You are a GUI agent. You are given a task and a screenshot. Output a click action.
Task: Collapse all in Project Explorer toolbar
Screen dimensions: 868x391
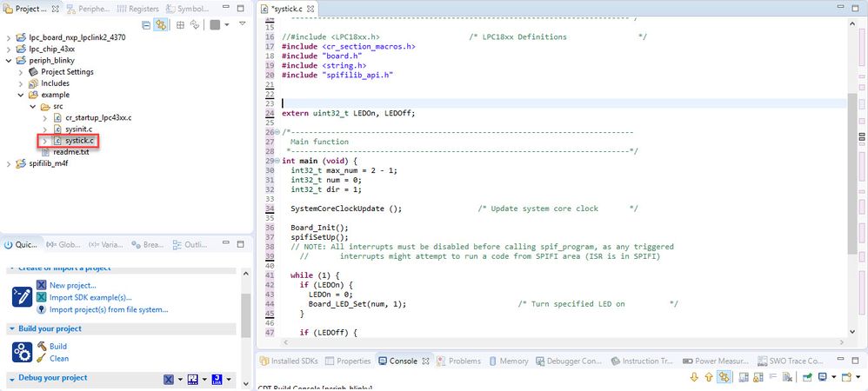146,25
